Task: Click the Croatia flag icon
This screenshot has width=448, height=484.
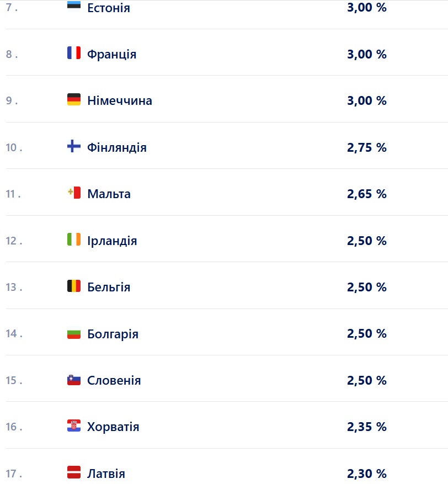Action: 74,426
